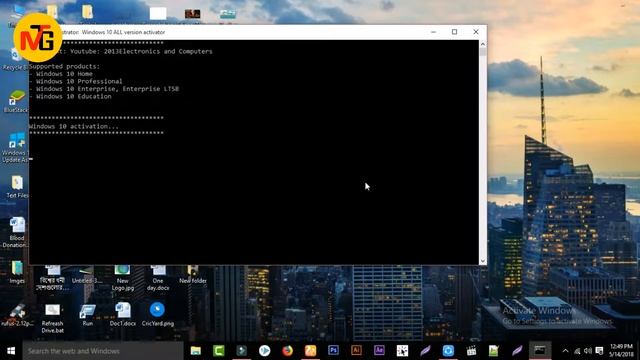Select the Doc1.docx desktop file
640x360 pixels.
pos(122,315)
